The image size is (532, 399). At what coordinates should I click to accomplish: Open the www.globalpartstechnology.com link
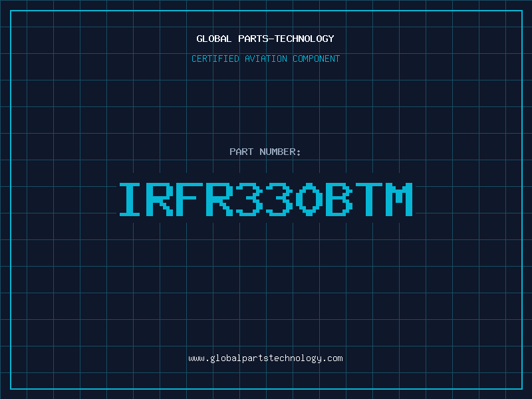point(265,358)
